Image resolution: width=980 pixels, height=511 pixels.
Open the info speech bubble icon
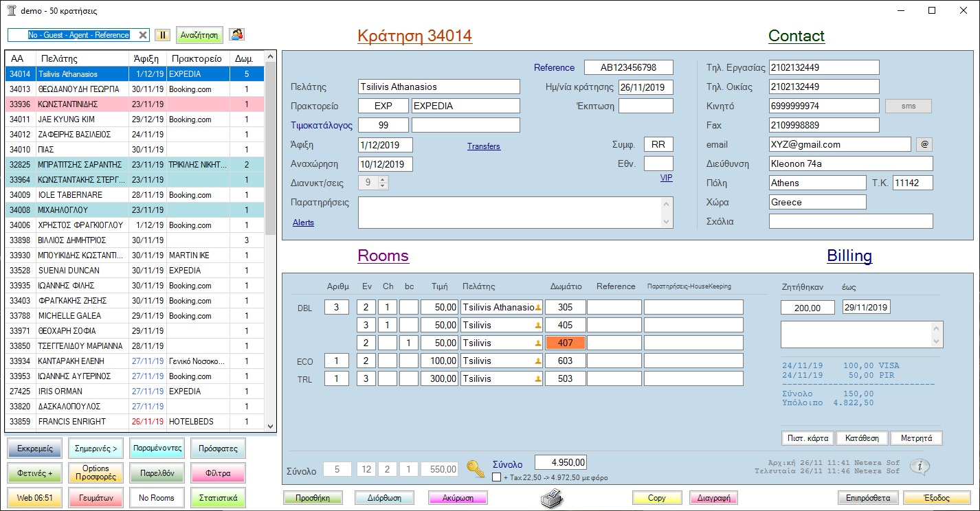(x=920, y=466)
